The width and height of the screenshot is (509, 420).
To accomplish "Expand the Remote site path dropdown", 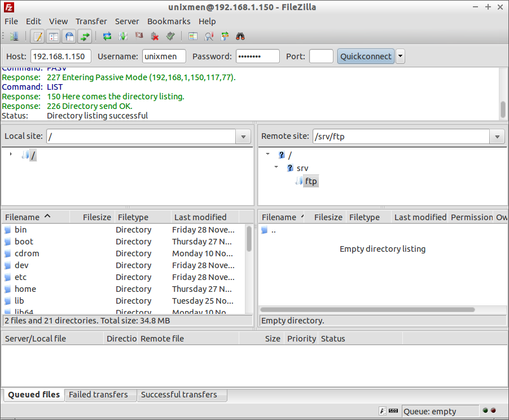I will click(497, 137).
